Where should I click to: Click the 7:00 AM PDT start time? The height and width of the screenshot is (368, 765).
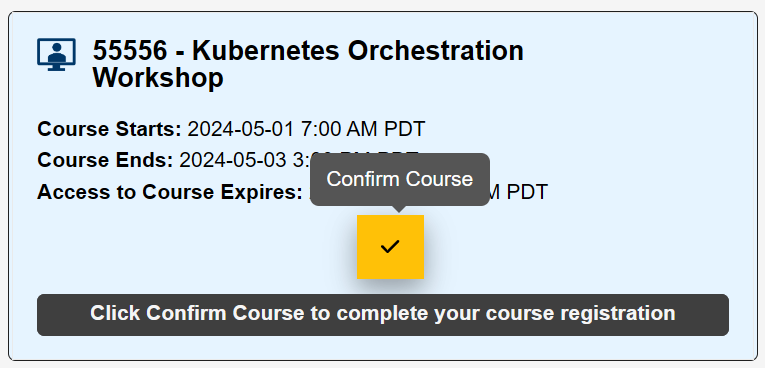(x=363, y=129)
